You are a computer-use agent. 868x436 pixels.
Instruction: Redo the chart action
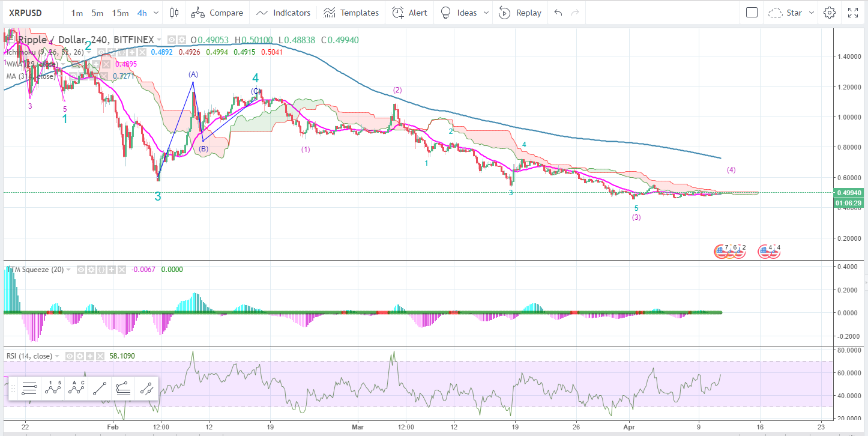576,13
